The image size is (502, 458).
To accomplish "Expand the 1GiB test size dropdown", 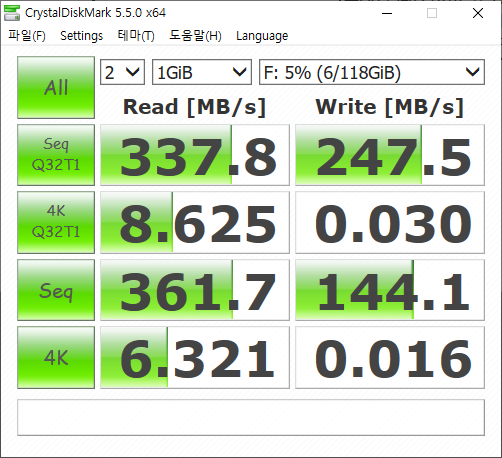I will 202,72.
